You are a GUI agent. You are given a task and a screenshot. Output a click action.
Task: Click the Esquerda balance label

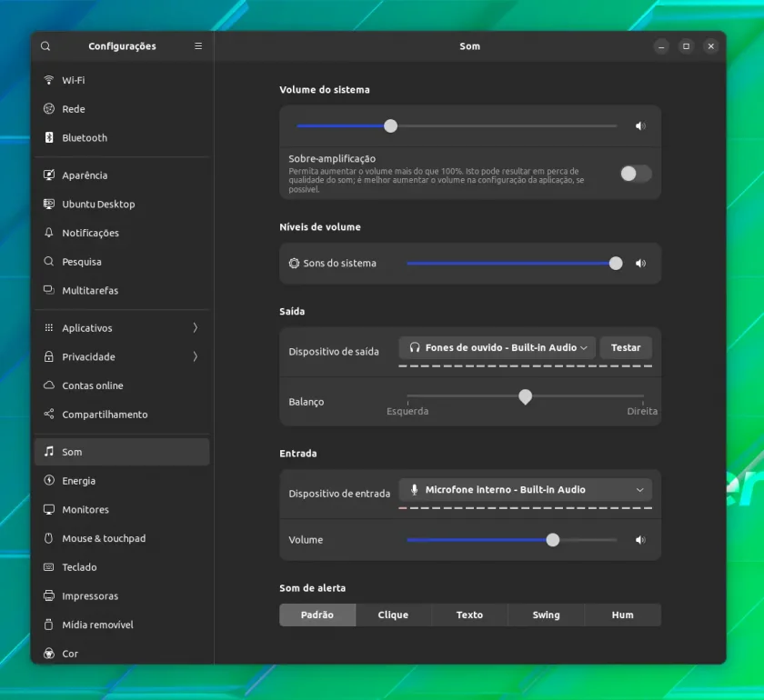407,411
